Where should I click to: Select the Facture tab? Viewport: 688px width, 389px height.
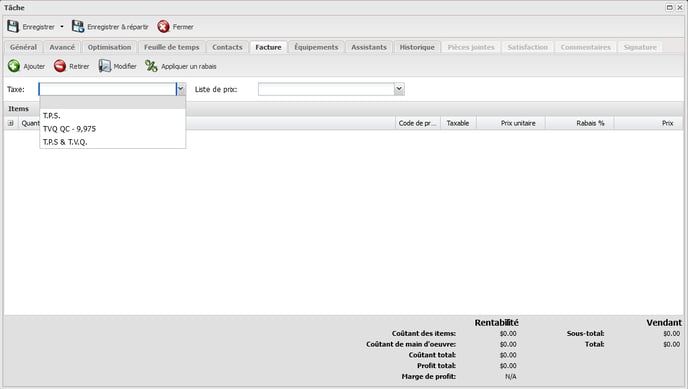[269, 47]
